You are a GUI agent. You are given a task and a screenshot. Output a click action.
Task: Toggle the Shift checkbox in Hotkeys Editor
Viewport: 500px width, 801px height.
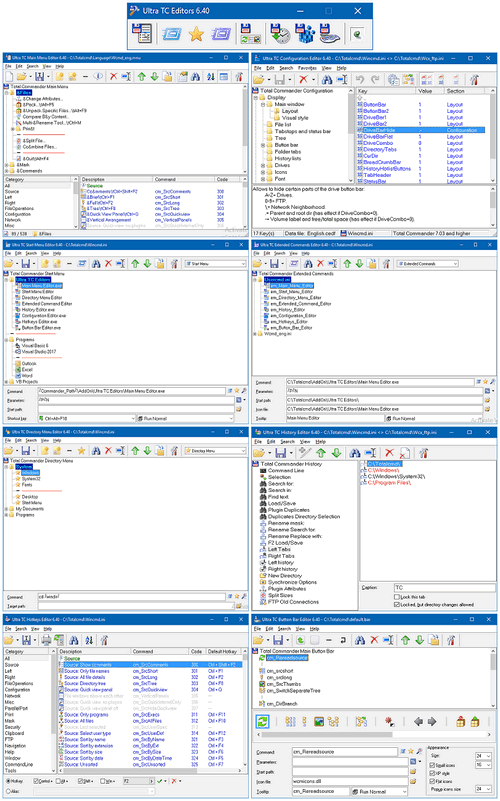(79, 782)
